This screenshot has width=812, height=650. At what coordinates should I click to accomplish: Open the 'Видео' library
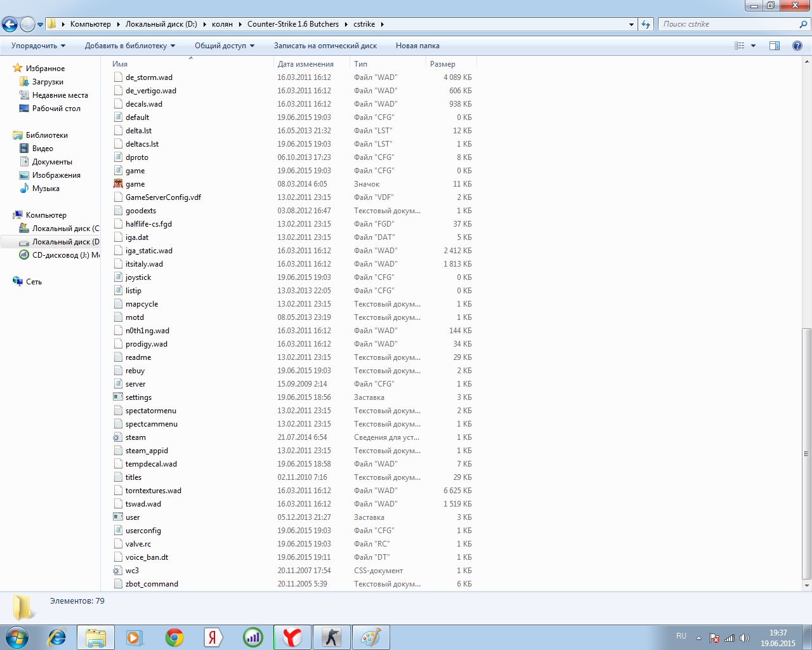pos(43,149)
